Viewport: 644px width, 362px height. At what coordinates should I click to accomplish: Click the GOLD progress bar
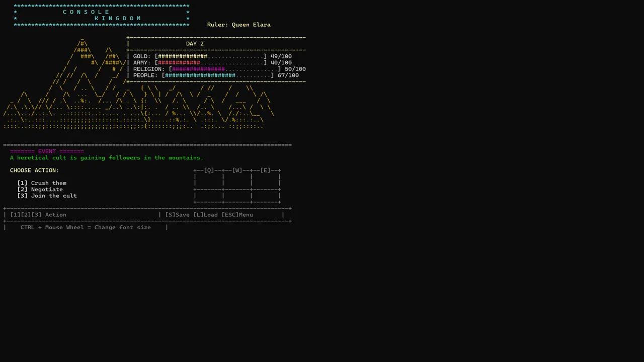pos(211,56)
